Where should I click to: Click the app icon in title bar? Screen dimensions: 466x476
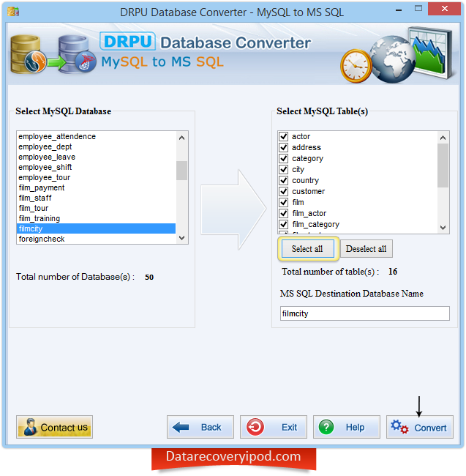point(13,12)
